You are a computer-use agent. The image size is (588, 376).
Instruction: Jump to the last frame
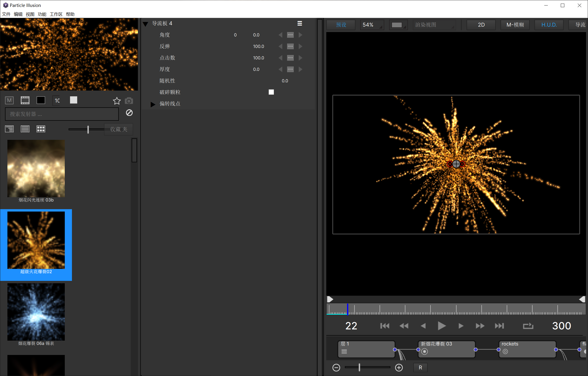click(499, 326)
